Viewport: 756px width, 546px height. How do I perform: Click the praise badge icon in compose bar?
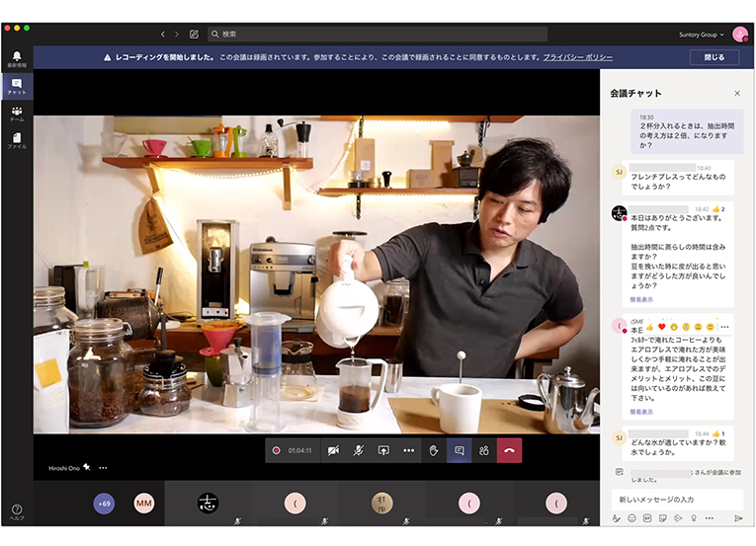click(x=694, y=518)
